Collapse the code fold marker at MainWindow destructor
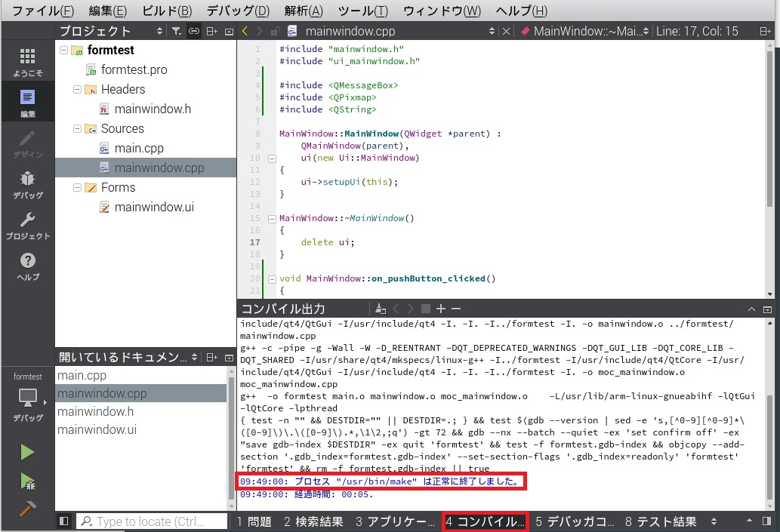The image size is (780, 532). point(272,219)
